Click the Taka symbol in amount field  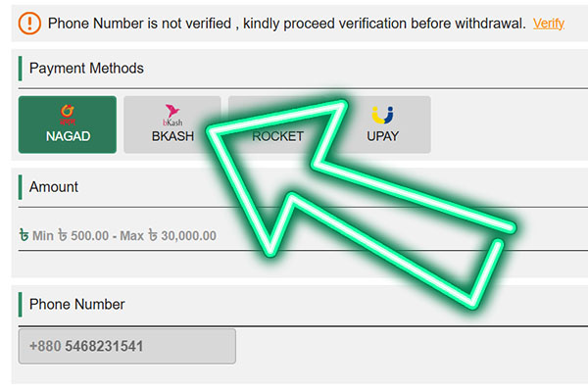(24, 235)
